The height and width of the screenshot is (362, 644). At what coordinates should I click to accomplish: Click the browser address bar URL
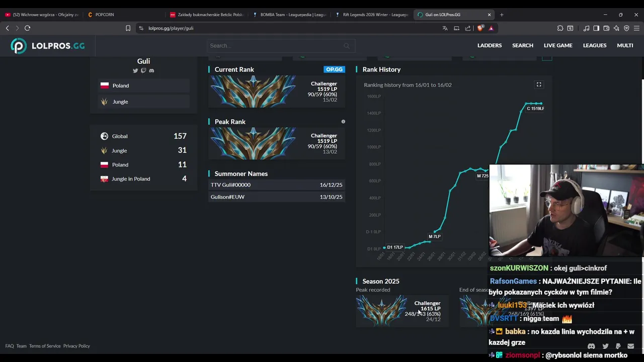pos(171,28)
